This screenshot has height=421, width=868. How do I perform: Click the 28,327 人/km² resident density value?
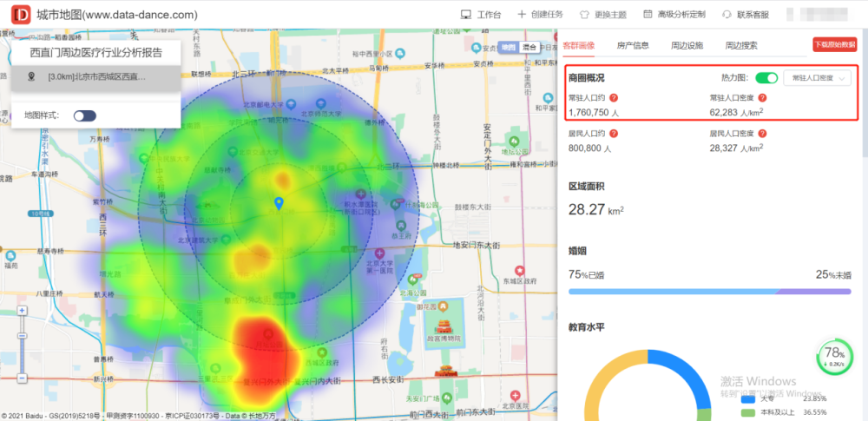click(x=736, y=148)
